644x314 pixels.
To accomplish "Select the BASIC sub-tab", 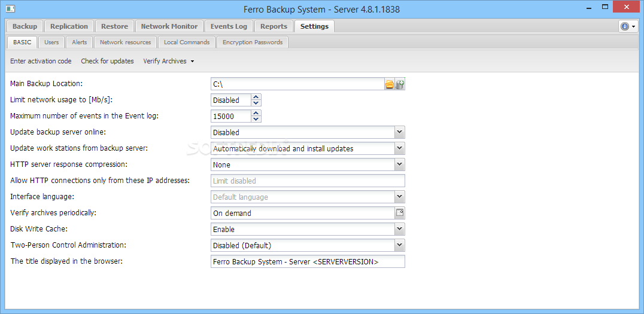I will [x=22, y=42].
